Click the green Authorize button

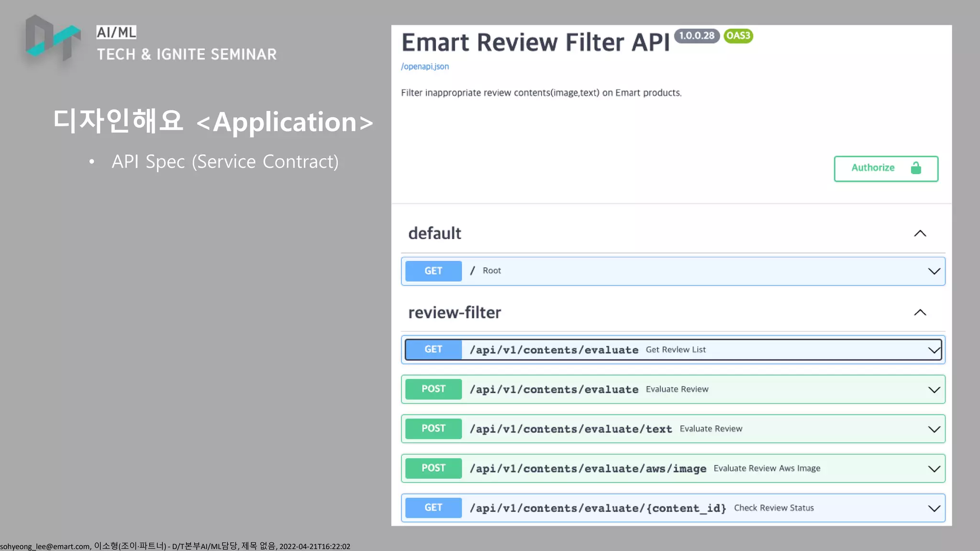coord(885,168)
